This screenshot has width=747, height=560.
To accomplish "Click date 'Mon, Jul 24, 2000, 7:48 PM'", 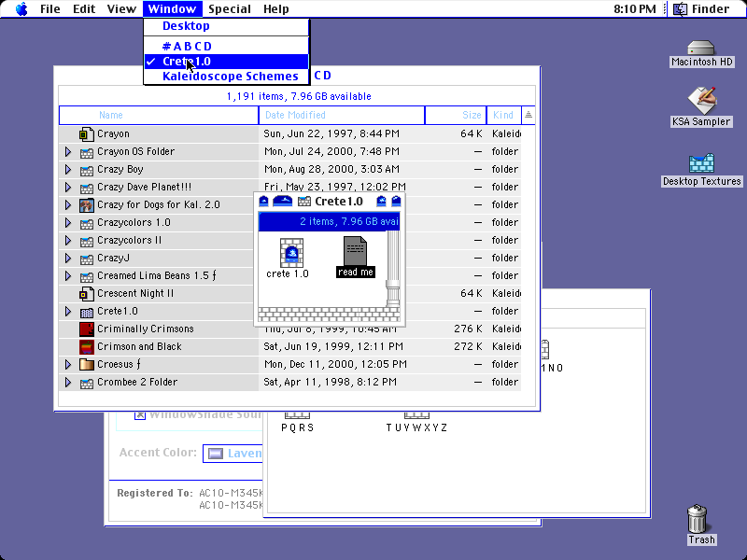I will 331,151.
